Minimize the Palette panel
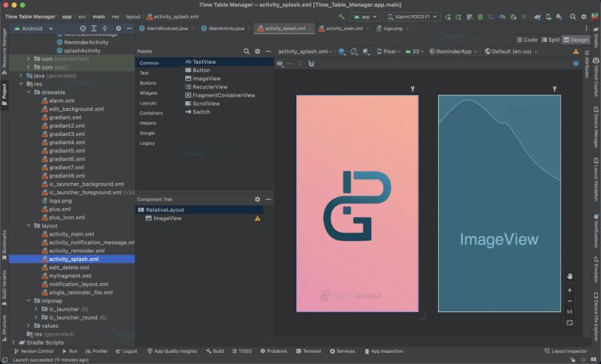601x364 pixels. pos(268,51)
